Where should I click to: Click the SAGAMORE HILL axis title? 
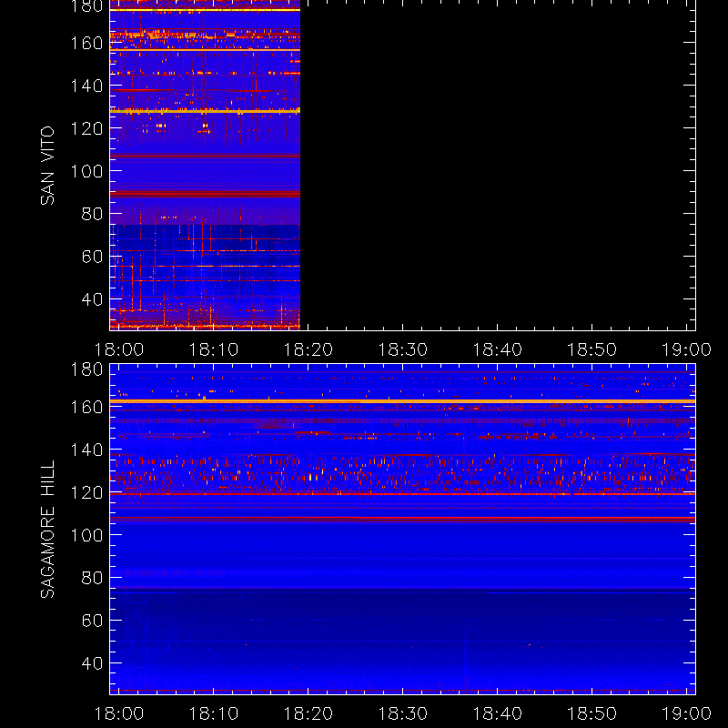pos(47,529)
